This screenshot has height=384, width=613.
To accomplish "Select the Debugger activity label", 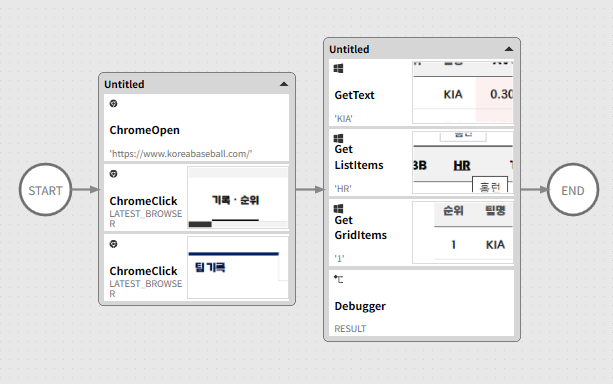I will point(360,306).
